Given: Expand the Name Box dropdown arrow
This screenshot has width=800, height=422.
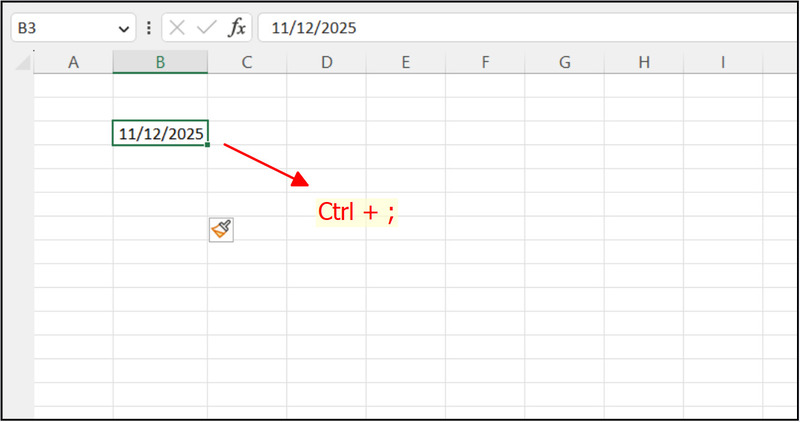Looking at the screenshot, I should (x=124, y=28).
